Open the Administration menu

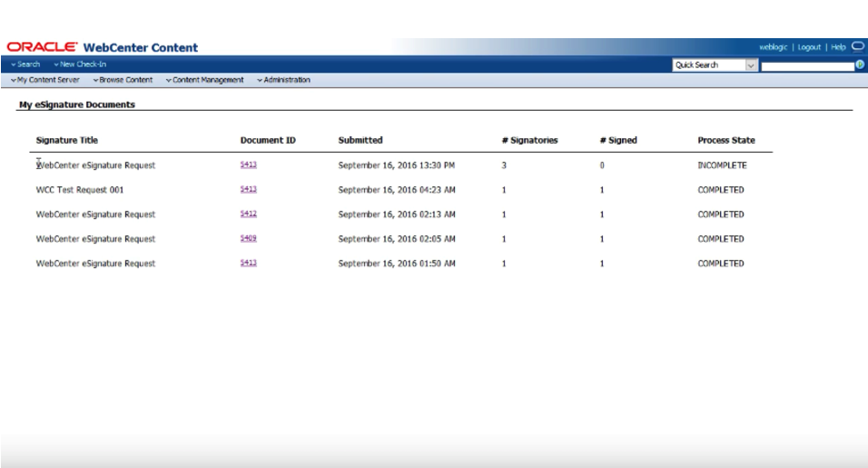(283, 80)
